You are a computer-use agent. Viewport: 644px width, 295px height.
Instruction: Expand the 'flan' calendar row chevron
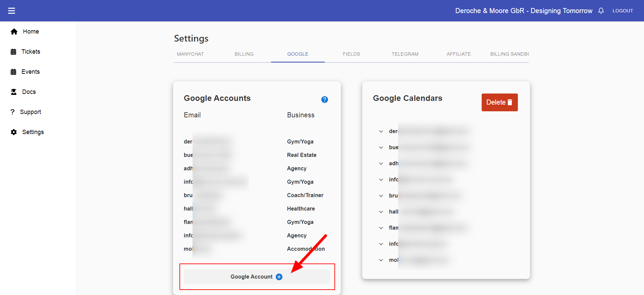(381, 228)
